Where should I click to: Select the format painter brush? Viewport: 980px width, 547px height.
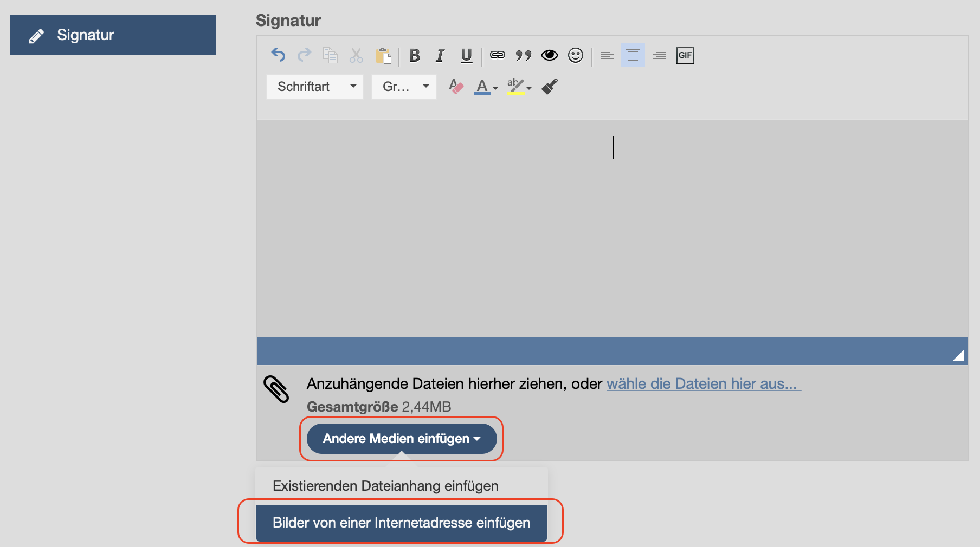point(550,87)
